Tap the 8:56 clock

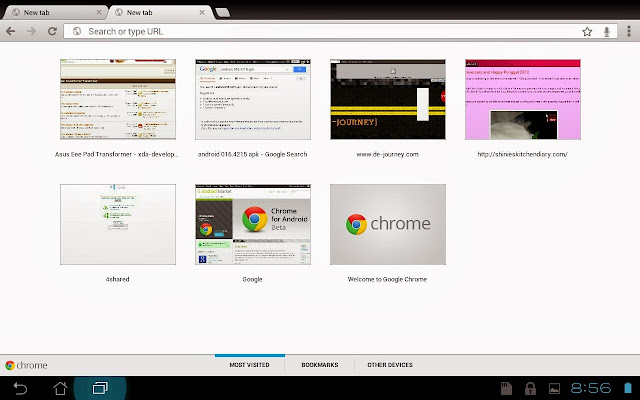[x=591, y=388]
